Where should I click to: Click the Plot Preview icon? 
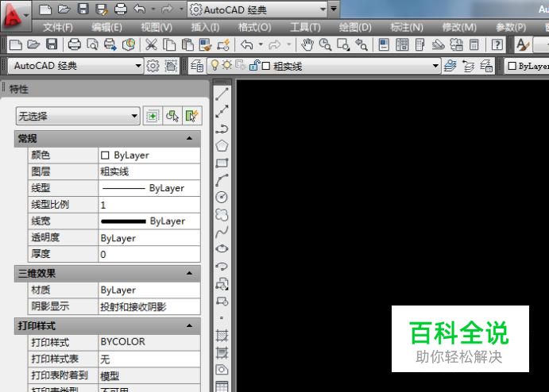point(93,44)
